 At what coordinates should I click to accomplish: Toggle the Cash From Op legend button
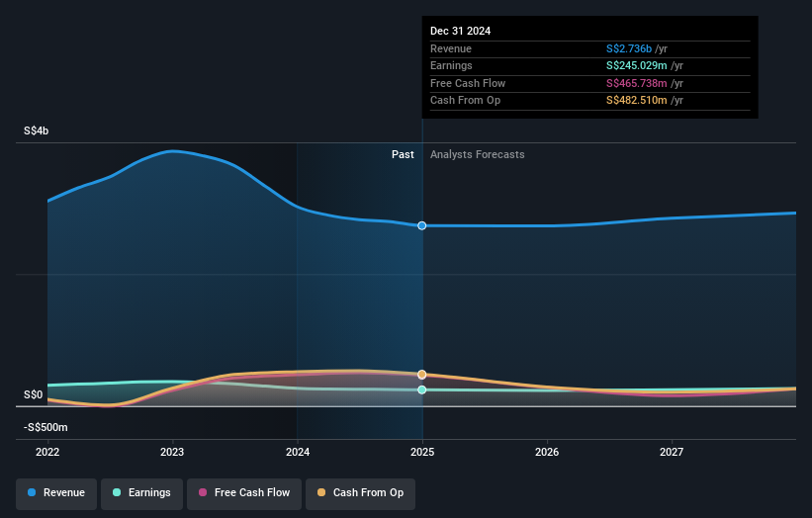click(x=360, y=493)
